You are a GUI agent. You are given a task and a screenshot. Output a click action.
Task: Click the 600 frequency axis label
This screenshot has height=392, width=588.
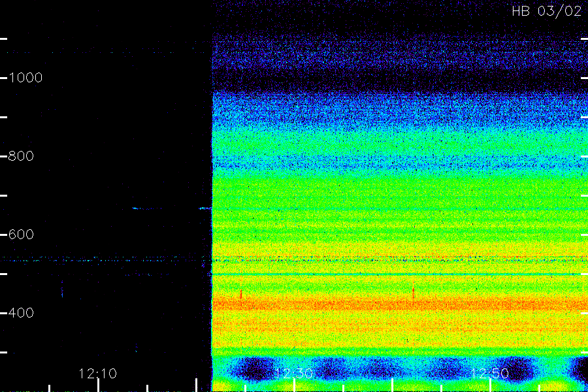[21, 235]
